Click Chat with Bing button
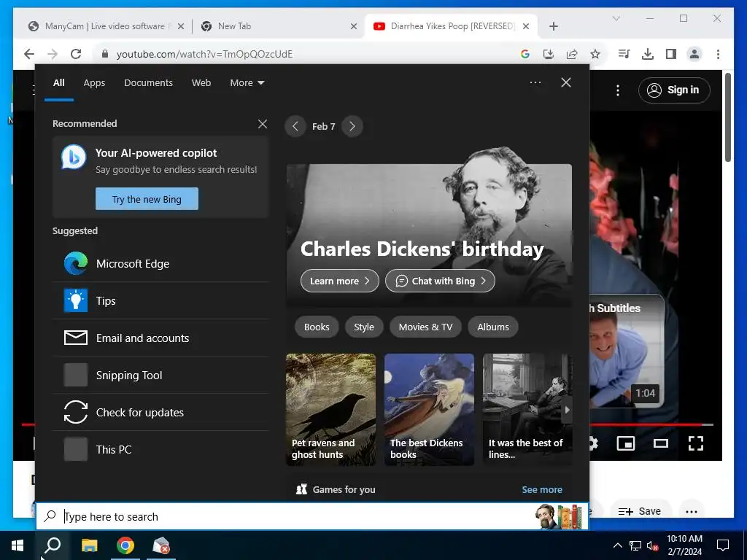Viewport: 747px width, 560px height. 440,281
